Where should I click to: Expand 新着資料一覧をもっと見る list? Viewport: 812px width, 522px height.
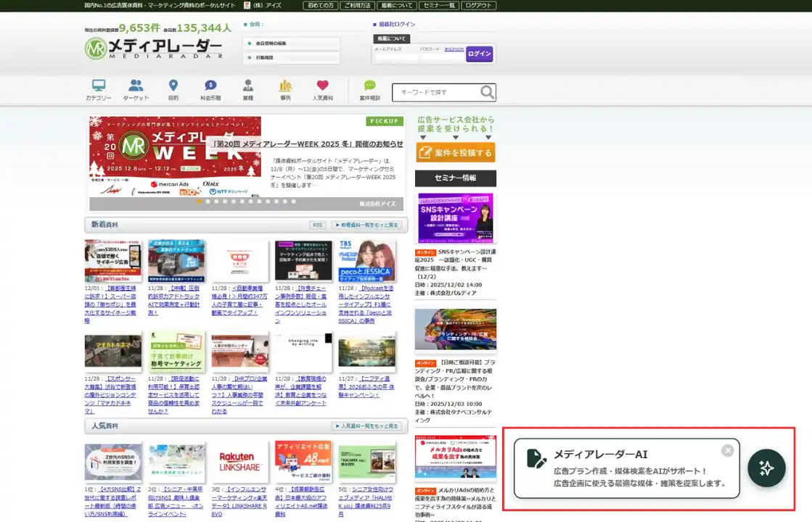click(x=366, y=225)
